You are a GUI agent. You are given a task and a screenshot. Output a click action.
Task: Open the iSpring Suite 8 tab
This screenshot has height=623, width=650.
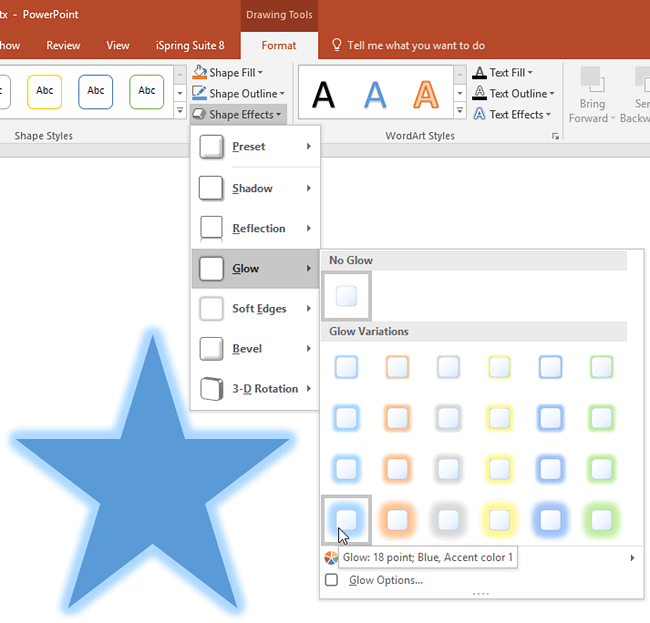coord(190,45)
